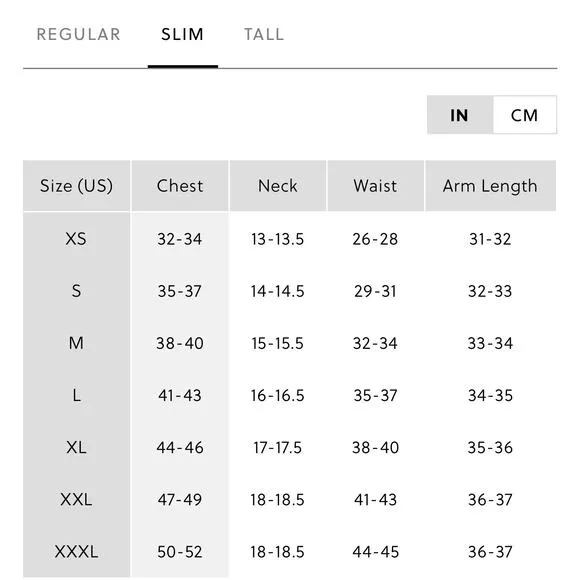
Task: Click the Neck column header
Action: pos(278,186)
